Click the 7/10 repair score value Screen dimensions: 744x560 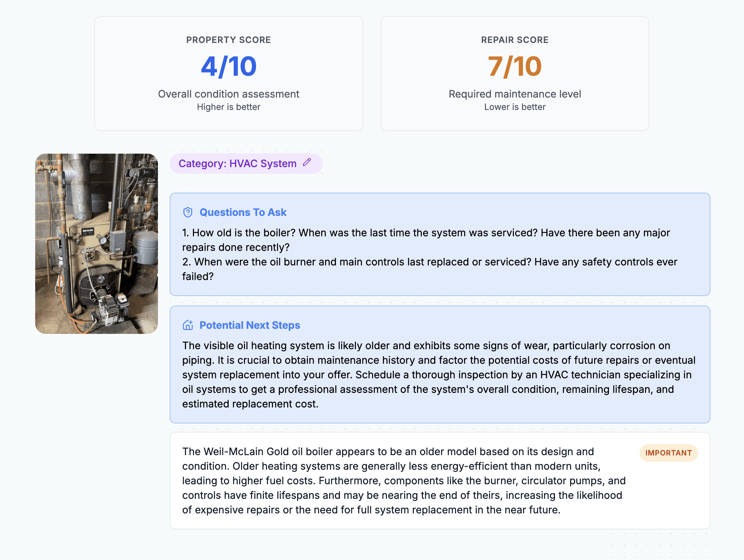click(515, 66)
